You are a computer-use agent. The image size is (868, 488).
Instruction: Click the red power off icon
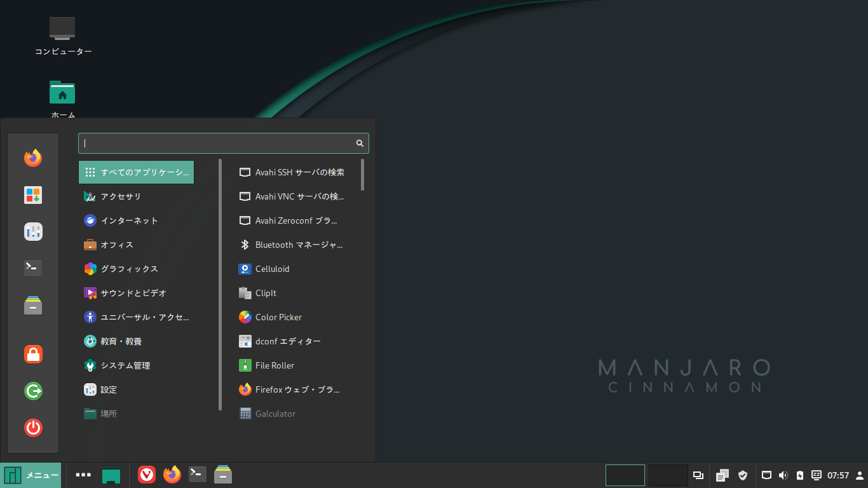click(33, 428)
